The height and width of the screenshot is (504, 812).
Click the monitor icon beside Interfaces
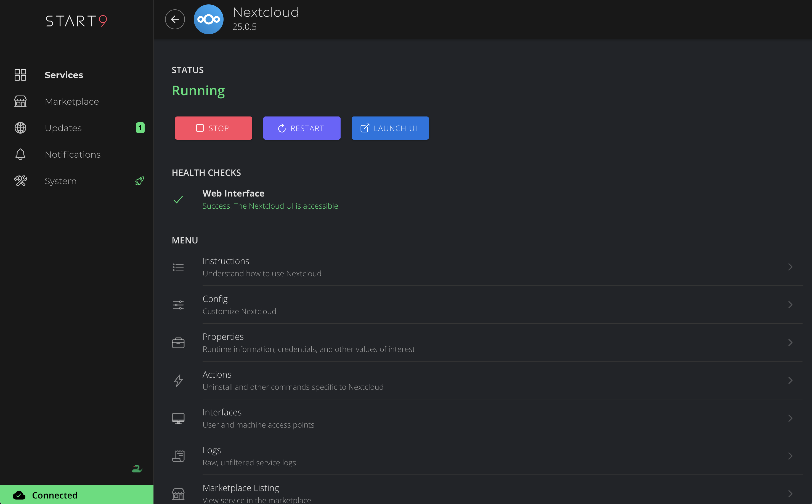click(178, 418)
